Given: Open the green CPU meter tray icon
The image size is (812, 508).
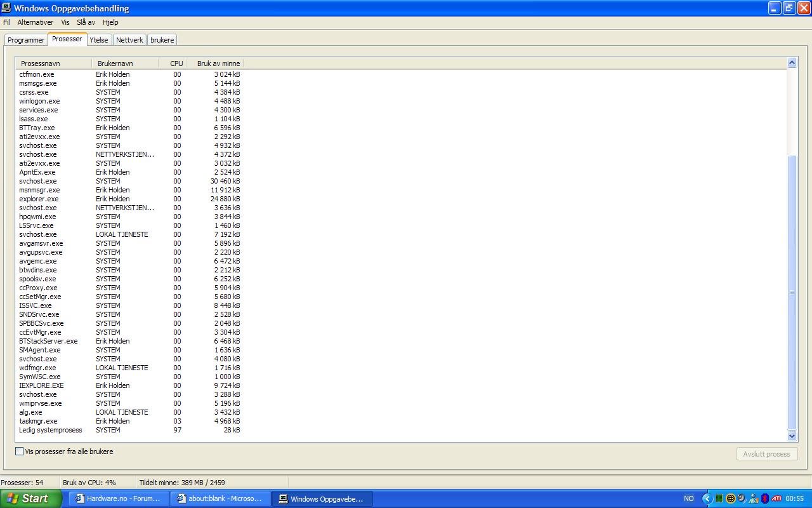Looking at the screenshot, I should point(719,498).
